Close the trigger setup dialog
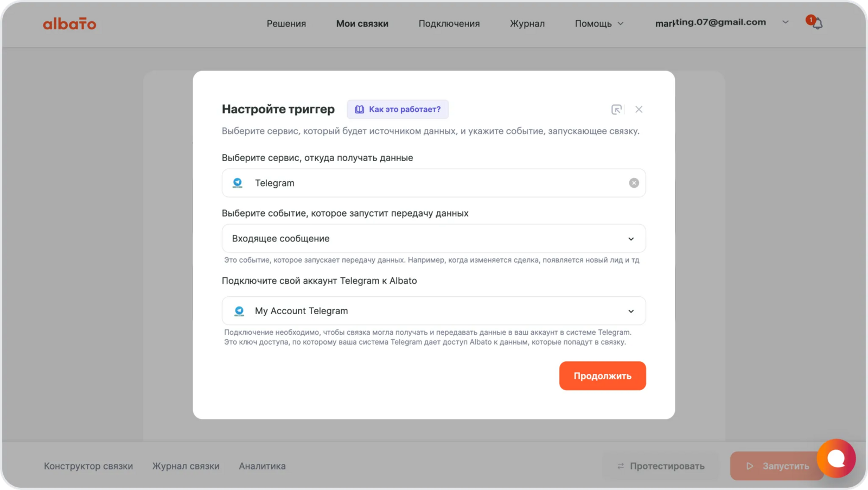Image resolution: width=868 pixels, height=490 pixels. click(639, 110)
